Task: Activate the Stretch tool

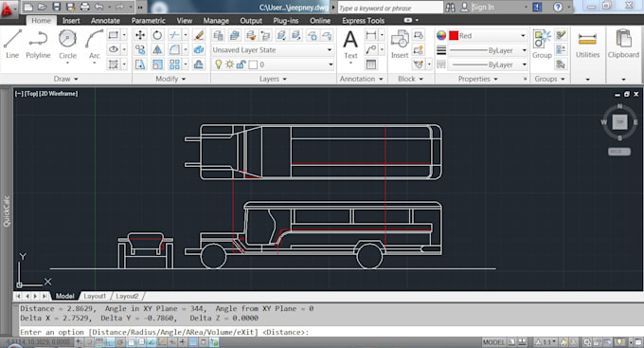Action: point(140,64)
